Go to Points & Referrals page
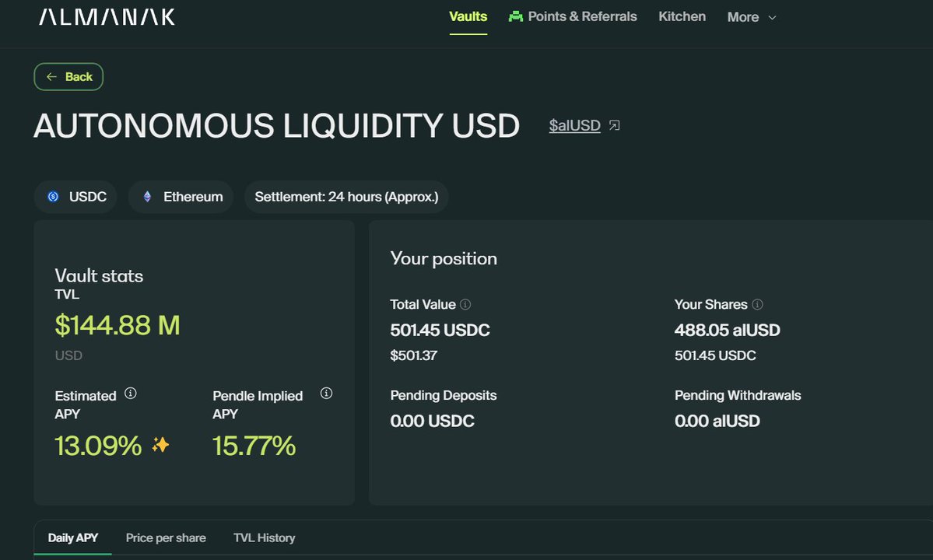The height and width of the screenshot is (560, 933). pos(582,16)
